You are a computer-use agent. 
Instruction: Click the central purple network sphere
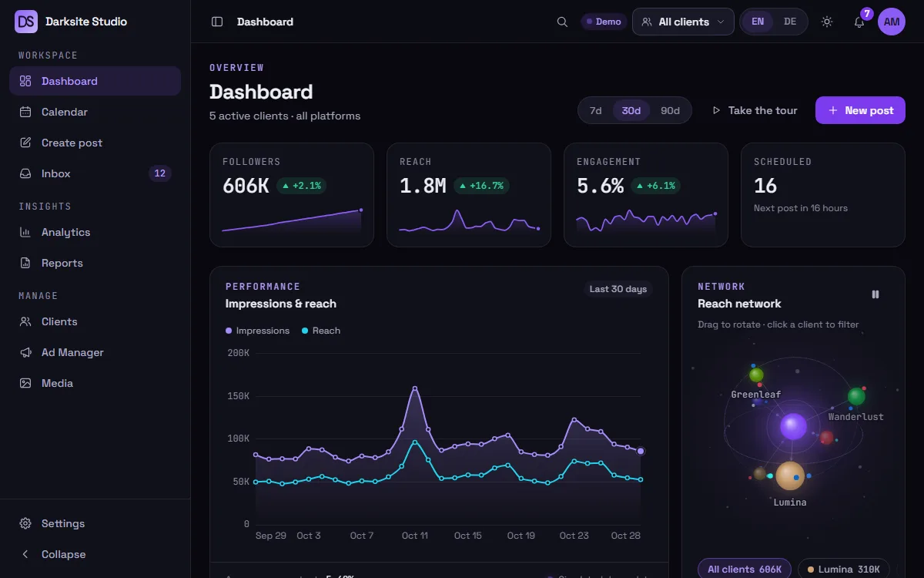793,426
